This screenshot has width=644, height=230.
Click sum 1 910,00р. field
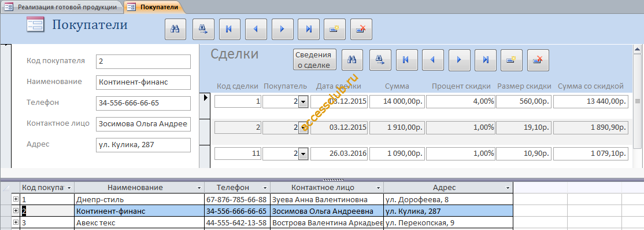[x=397, y=127]
